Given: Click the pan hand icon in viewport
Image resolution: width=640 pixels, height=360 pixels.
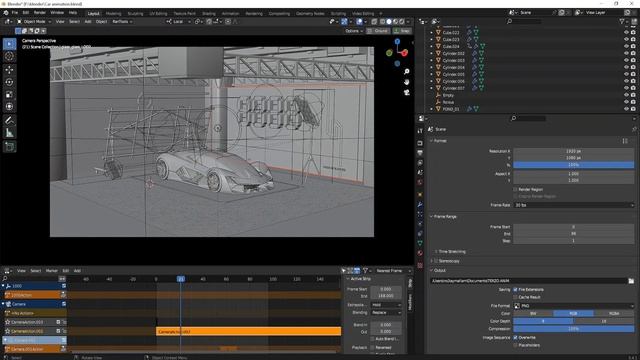Looking at the screenshot, I should coord(407,82).
